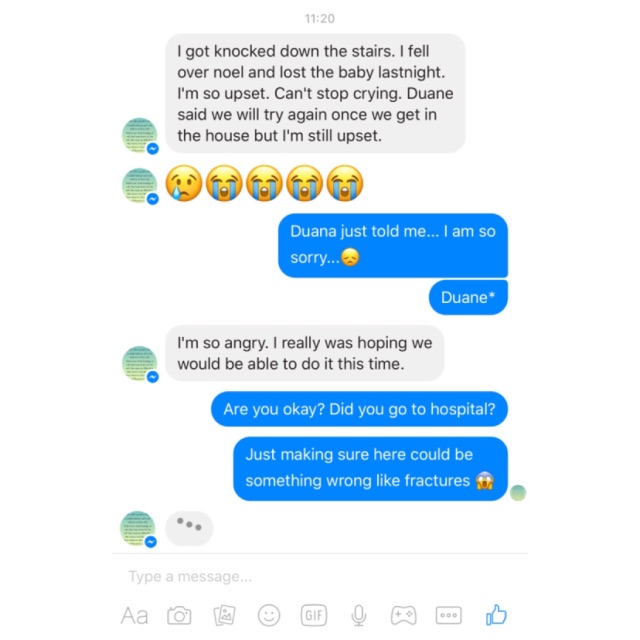The height and width of the screenshot is (640, 640).
Task: Send a thumbs-up like
Action: tap(496, 615)
